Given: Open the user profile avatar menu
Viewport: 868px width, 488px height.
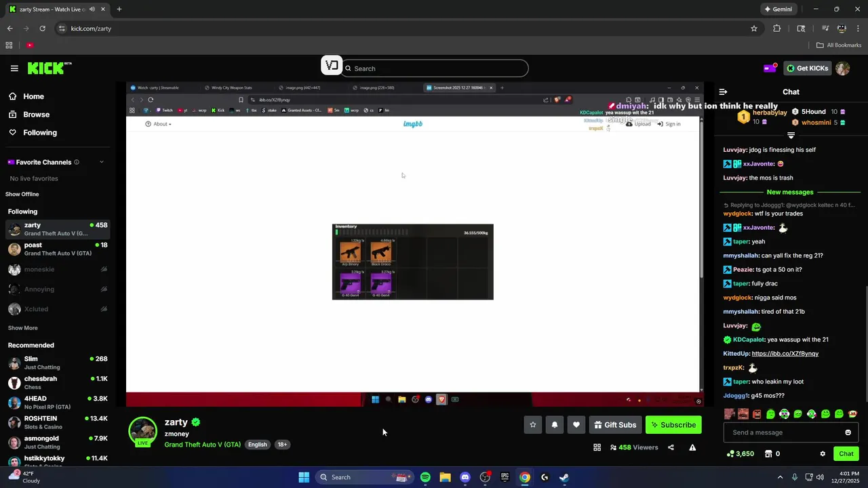Looking at the screenshot, I should click(843, 68).
